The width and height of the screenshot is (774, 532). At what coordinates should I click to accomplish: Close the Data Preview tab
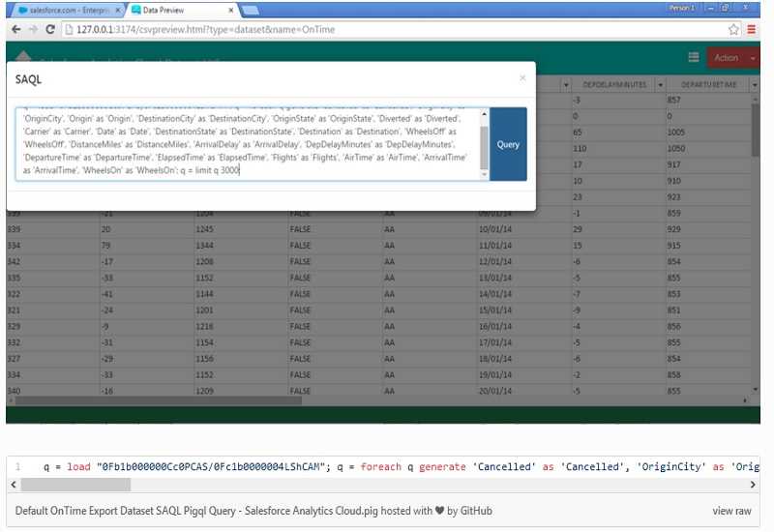231,10
